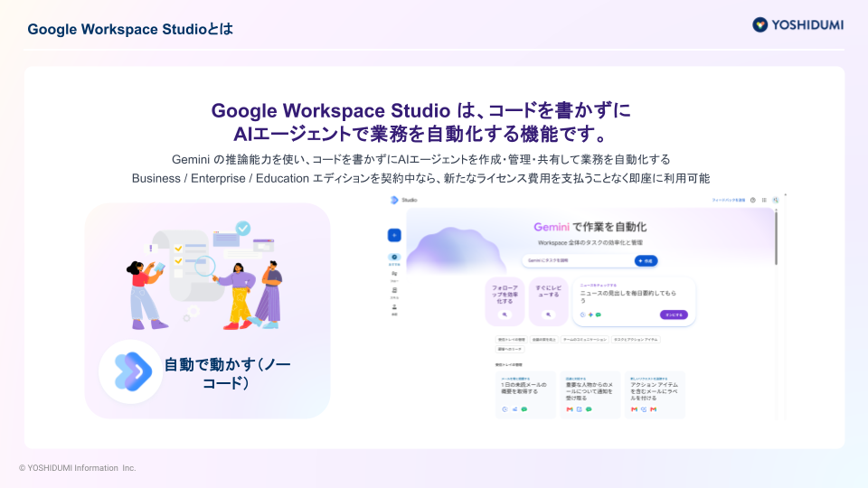This screenshot has height=488, width=868.
Task: Click the line beginning "Gemini の推論能力を使い"
Action: tap(420, 159)
